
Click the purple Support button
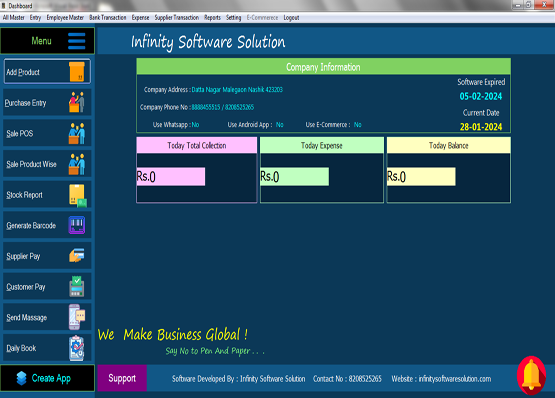click(x=122, y=378)
